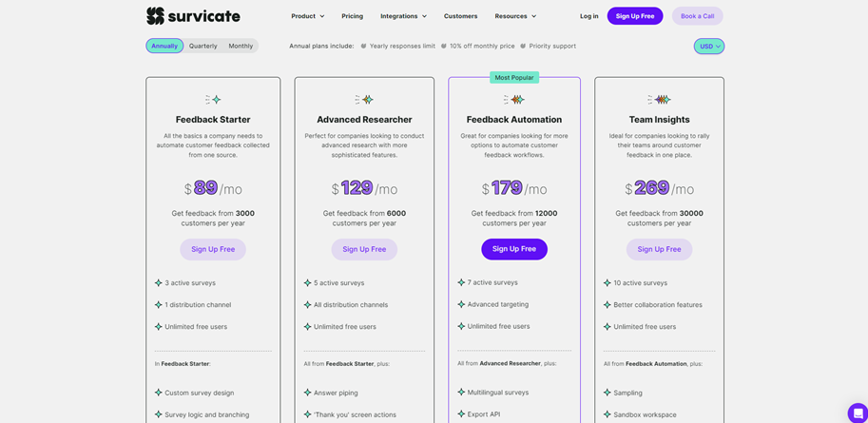Click the star icon beside 1 distribution channel

(x=159, y=304)
